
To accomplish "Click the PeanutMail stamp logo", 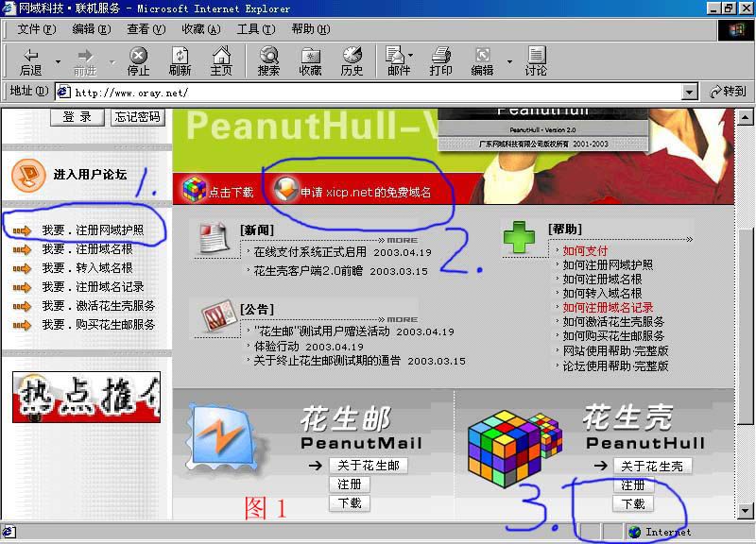I will (222, 438).
